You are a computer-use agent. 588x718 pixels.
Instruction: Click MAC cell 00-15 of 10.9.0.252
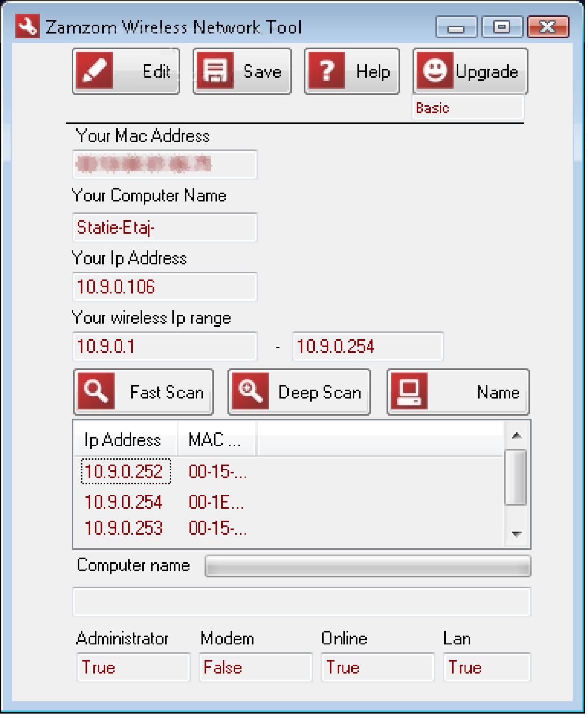pyautogui.click(x=217, y=471)
